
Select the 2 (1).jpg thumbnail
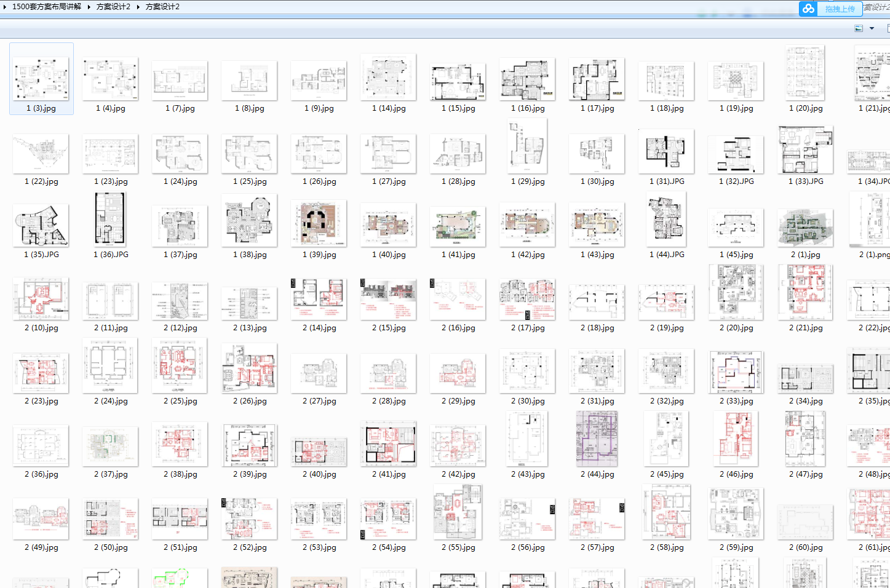806,227
